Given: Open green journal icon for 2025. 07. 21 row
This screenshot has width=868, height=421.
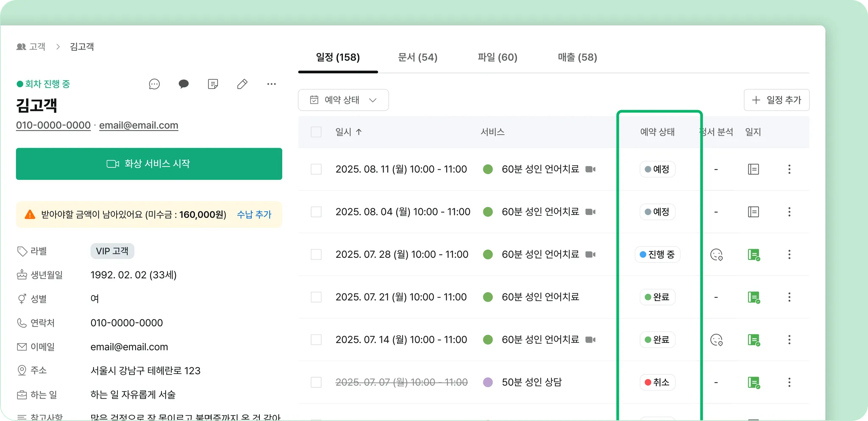Looking at the screenshot, I should click(x=754, y=297).
